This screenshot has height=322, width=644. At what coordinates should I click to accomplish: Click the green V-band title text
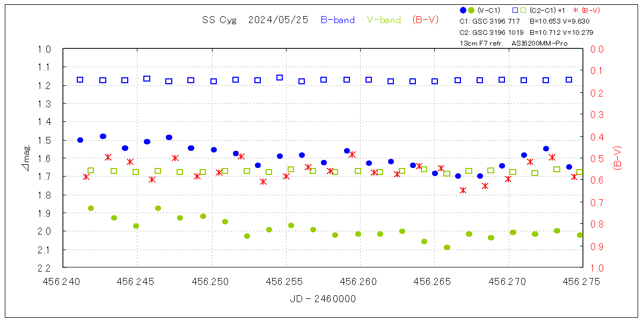[384, 20]
